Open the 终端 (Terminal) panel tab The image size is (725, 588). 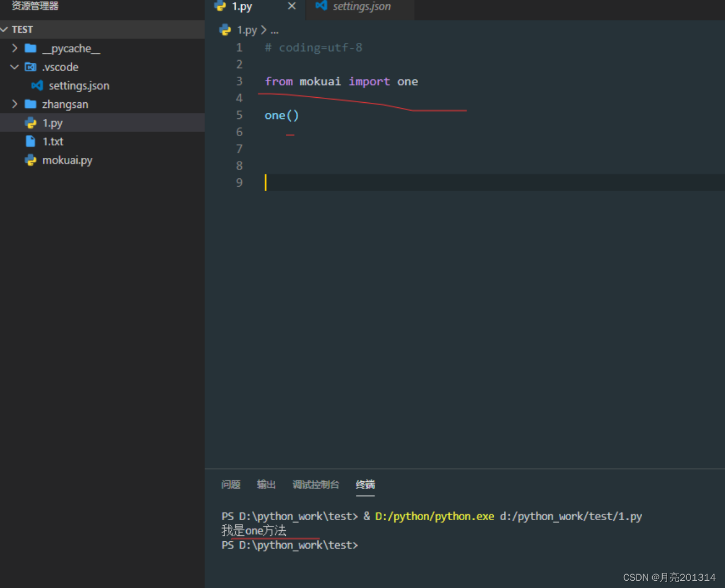pos(365,485)
